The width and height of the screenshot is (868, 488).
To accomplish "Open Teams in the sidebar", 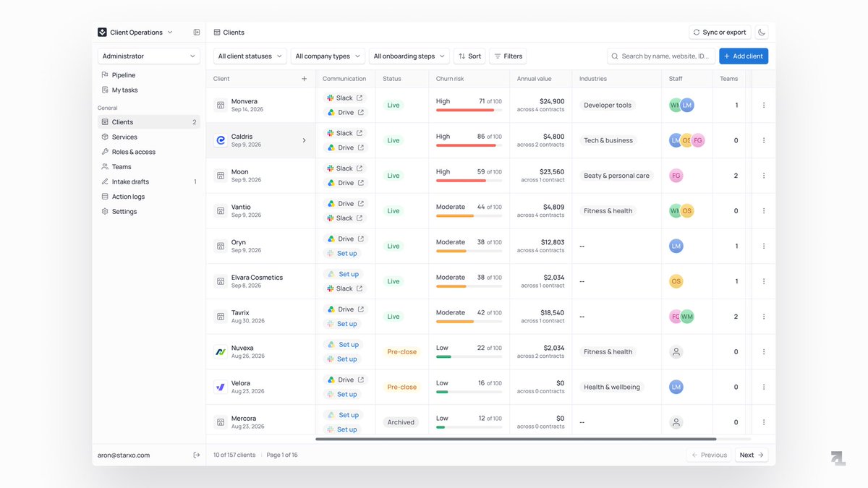I will coord(149,167).
